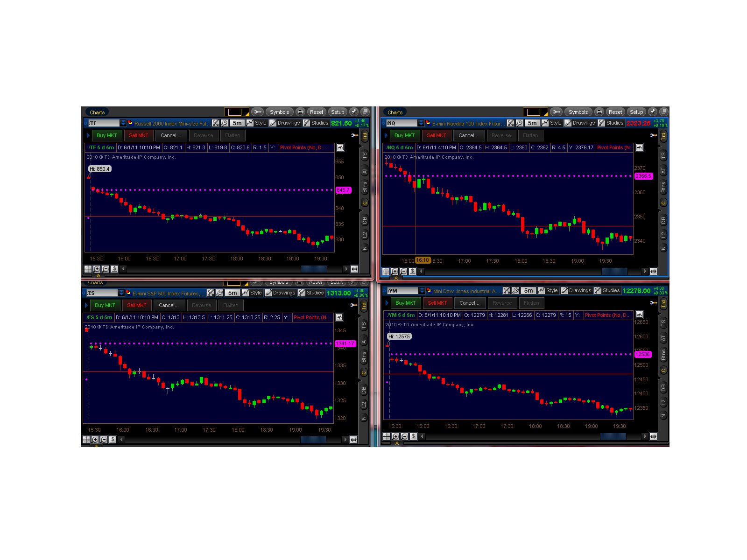
Task: Open chart settings wrench in the /TF toolbar
Action: pyautogui.click(x=224, y=123)
